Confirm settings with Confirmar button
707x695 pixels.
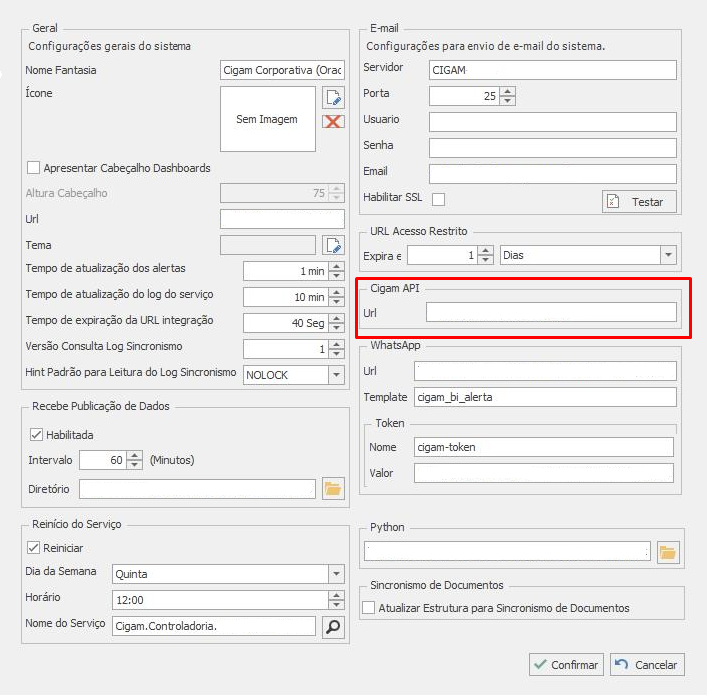565,664
